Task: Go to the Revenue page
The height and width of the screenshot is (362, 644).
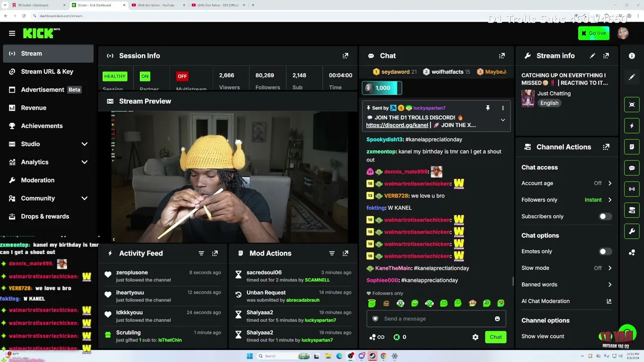Action: 48,108
